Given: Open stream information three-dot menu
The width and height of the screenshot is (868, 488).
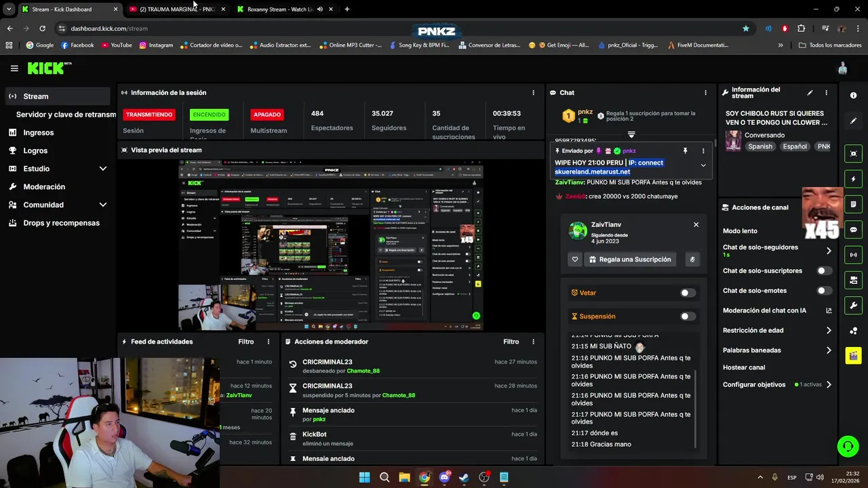Looking at the screenshot, I should point(826,93).
